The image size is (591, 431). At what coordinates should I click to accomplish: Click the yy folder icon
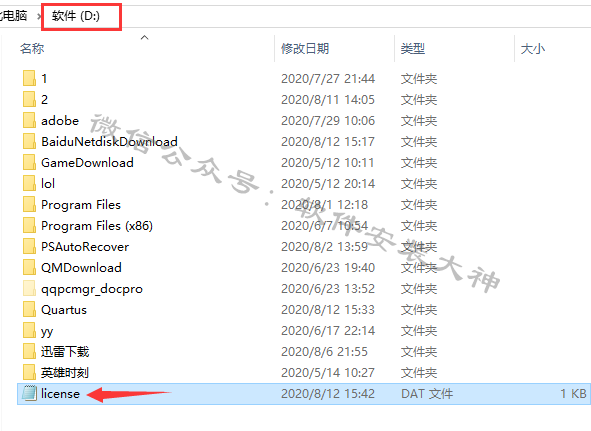[29, 331]
